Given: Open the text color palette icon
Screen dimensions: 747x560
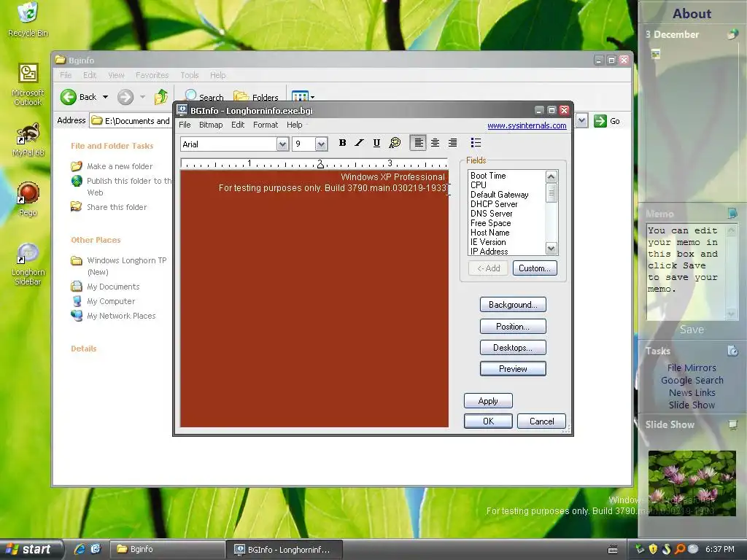Looking at the screenshot, I should pyautogui.click(x=395, y=143).
